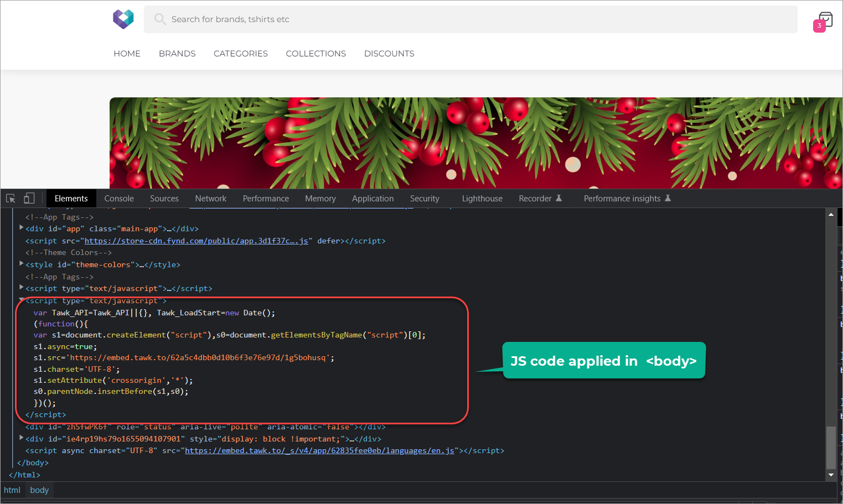This screenshot has width=843, height=504.
Task: Toggle the device toolbar icon
Action: pyautogui.click(x=29, y=198)
